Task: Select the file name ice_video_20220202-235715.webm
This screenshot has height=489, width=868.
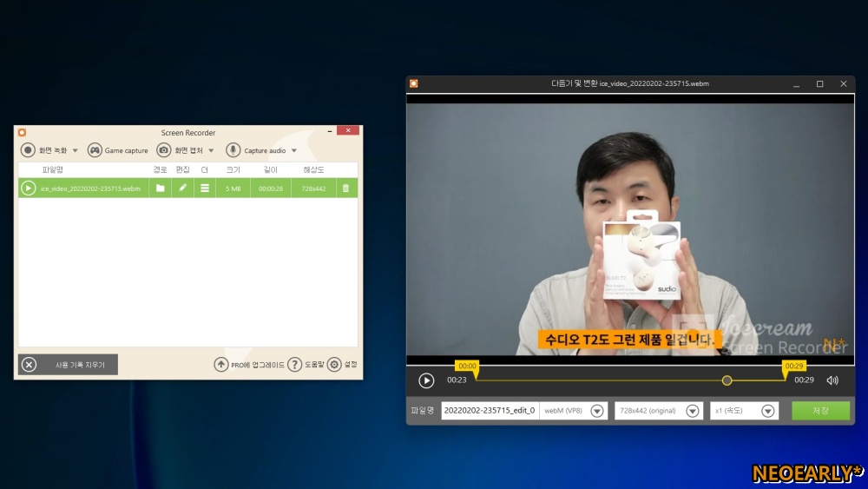Action: (90, 188)
